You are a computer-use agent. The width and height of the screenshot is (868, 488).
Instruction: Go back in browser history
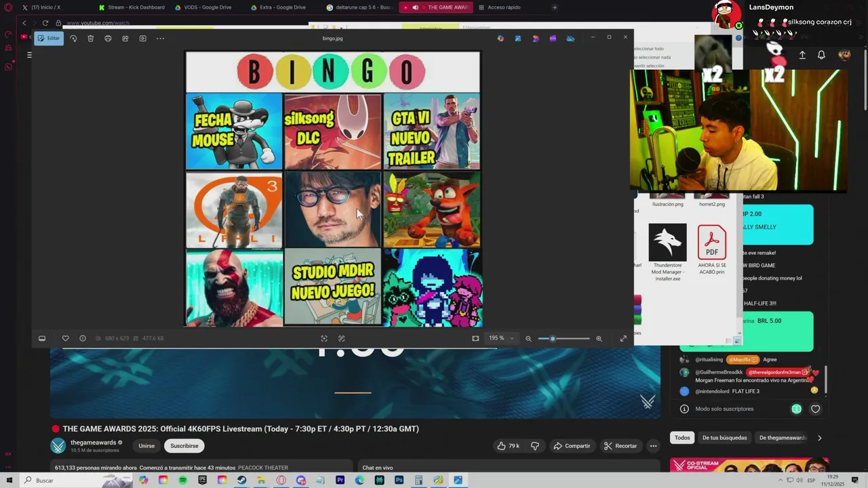[24, 23]
